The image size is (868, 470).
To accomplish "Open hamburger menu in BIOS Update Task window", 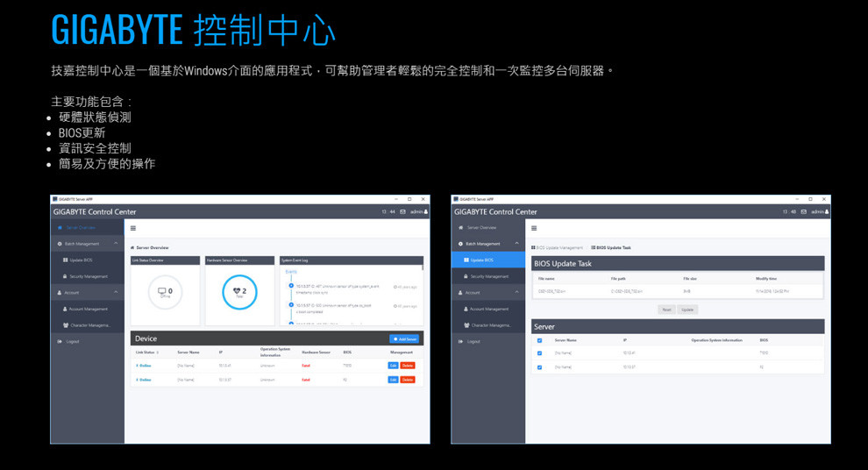I will click(534, 228).
